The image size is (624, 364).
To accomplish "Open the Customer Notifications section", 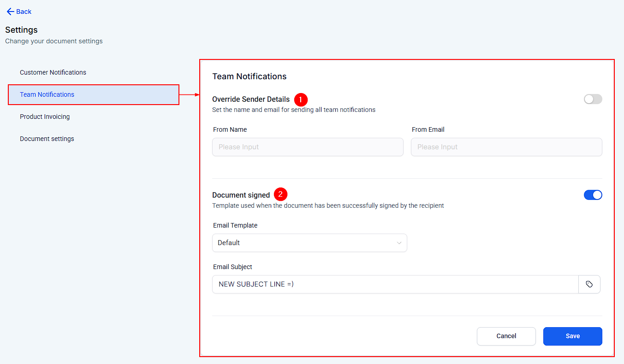I will pos(53,72).
